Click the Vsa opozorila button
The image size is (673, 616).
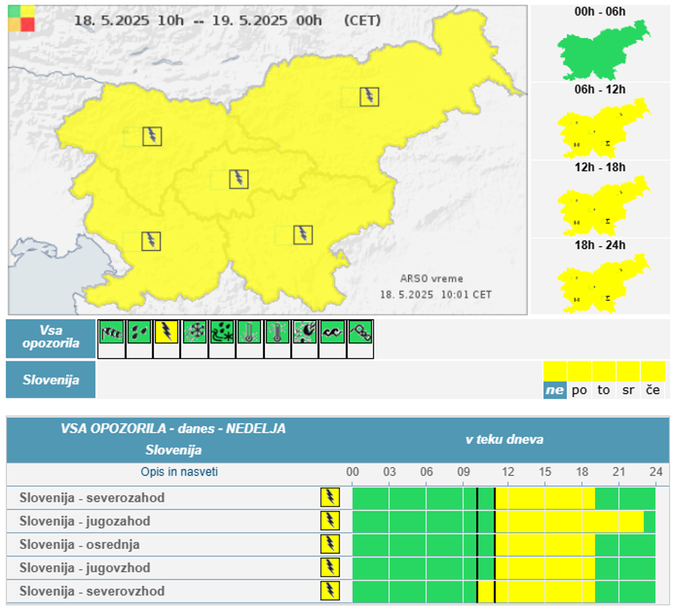[51, 338]
